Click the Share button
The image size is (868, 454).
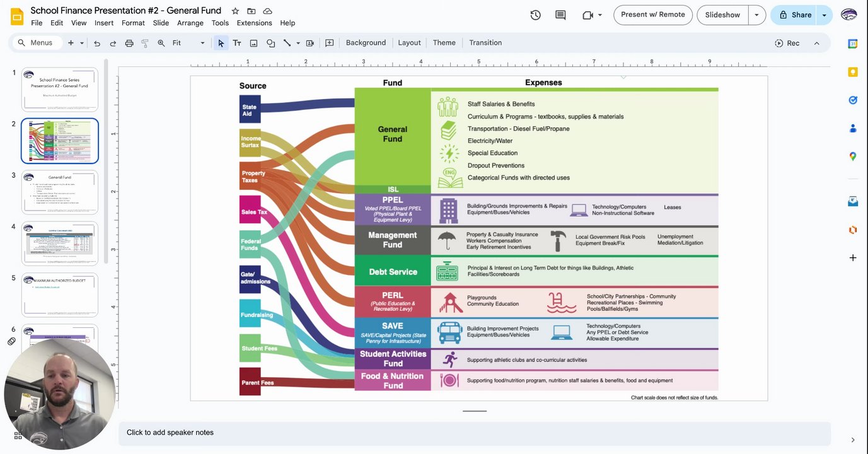[x=794, y=15]
